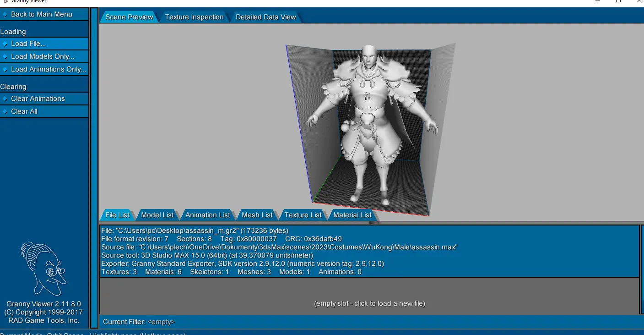Select the Model List tab
This screenshot has height=335, width=644.
pyautogui.click(x=157, y=215)
